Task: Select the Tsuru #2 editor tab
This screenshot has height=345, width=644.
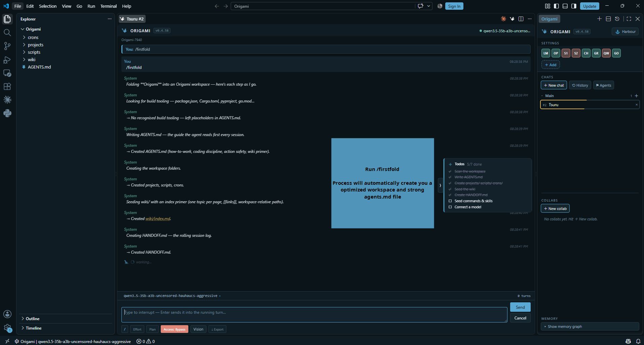Action: click(x=132, y=19)
